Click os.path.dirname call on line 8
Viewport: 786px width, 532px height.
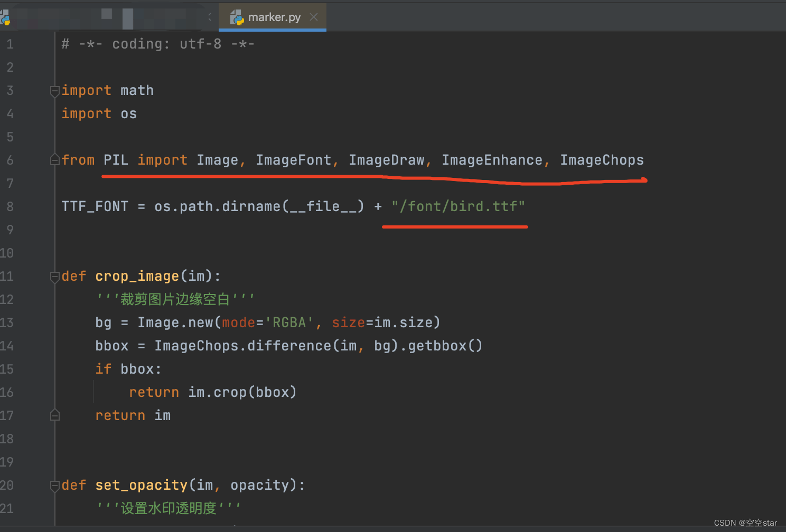[x=259, y=206]
